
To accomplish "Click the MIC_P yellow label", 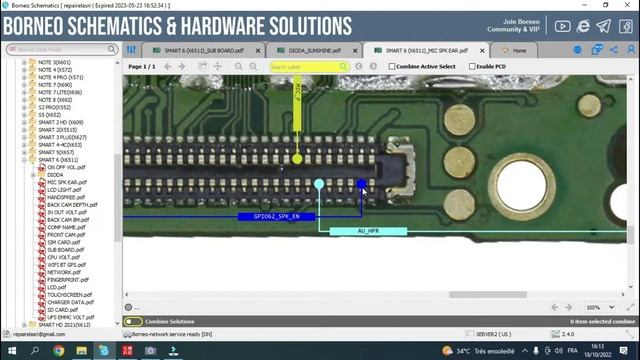I will [298, 103].
